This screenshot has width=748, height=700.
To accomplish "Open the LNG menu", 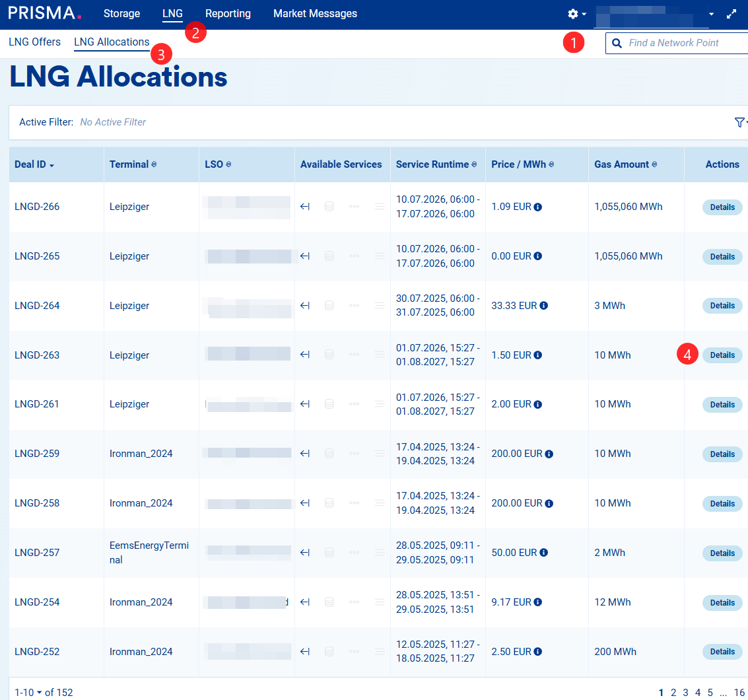I will tap(172, 14).
